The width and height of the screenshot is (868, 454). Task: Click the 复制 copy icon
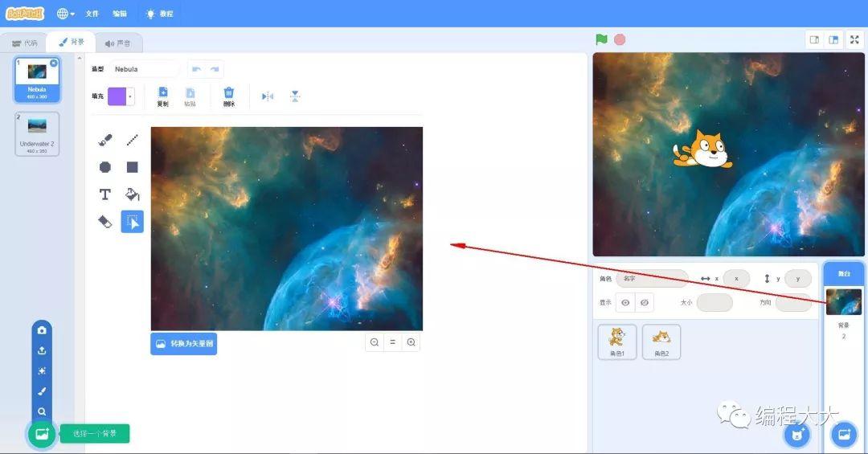point(162,96)
